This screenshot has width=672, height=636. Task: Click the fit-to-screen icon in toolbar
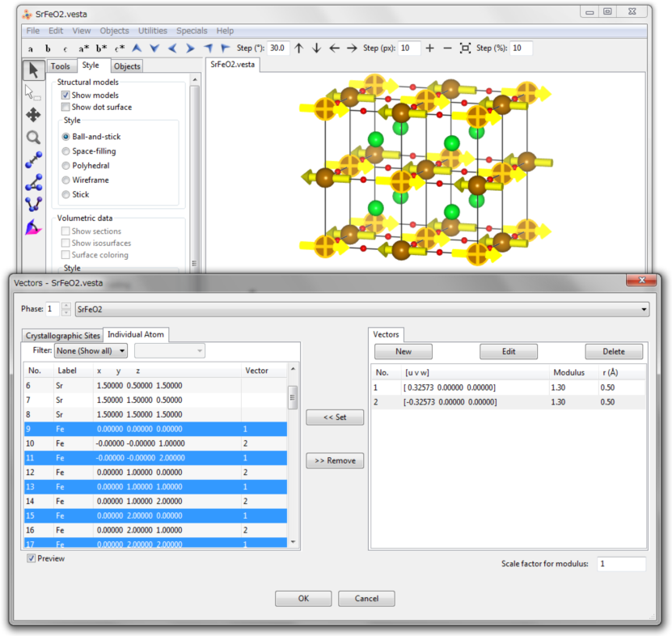(x=465, y=48)
